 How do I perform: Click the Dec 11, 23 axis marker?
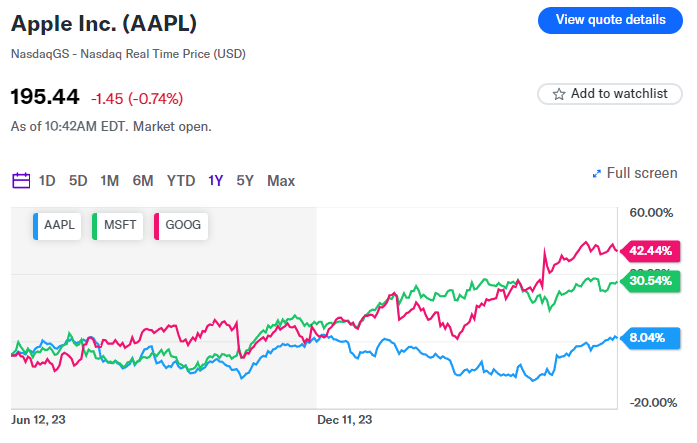point(344,420)
